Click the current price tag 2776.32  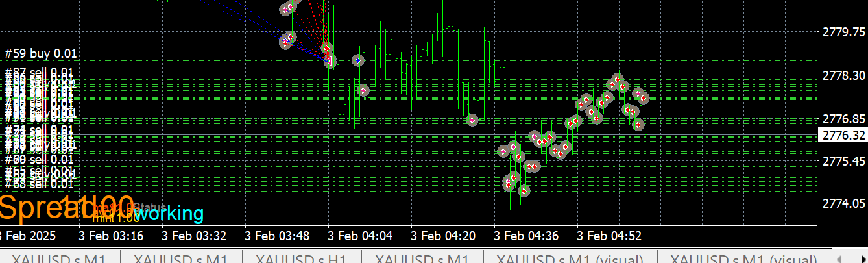[x=844, y=135]
